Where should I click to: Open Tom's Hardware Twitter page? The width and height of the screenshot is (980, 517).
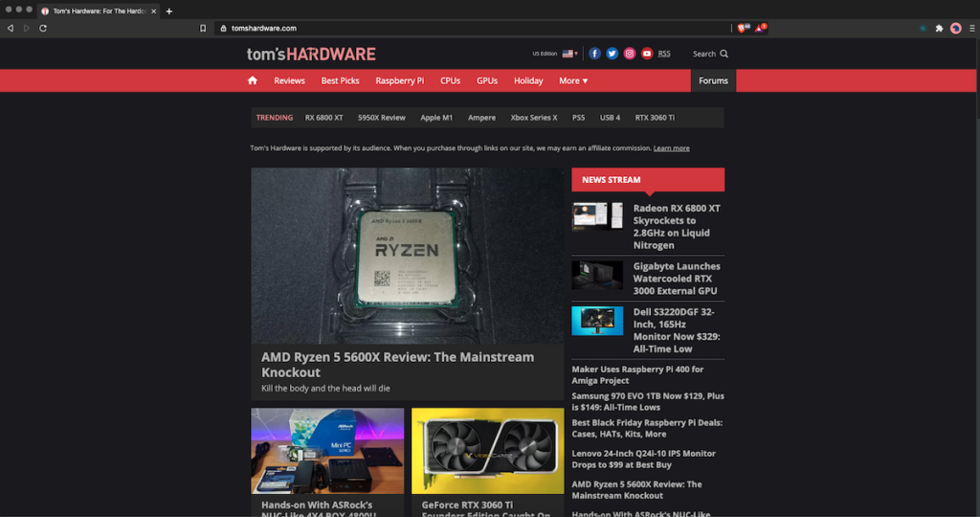click(x=612, y=54)
